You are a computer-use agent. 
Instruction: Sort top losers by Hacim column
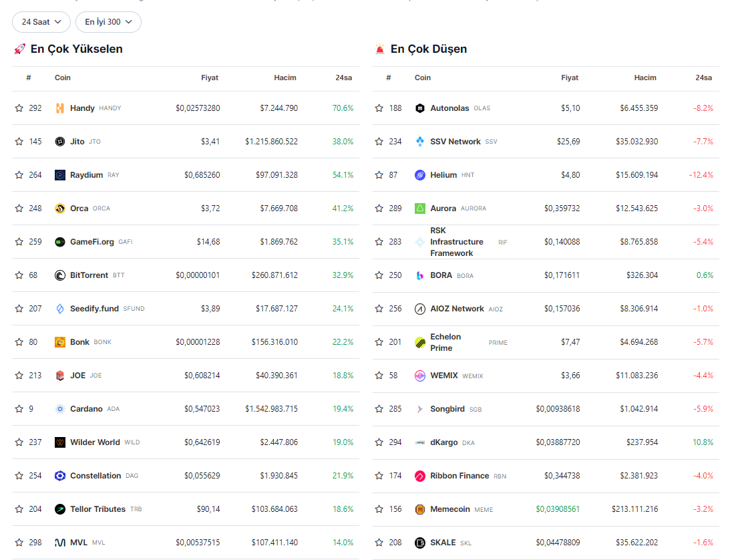[x=644, y=78]
